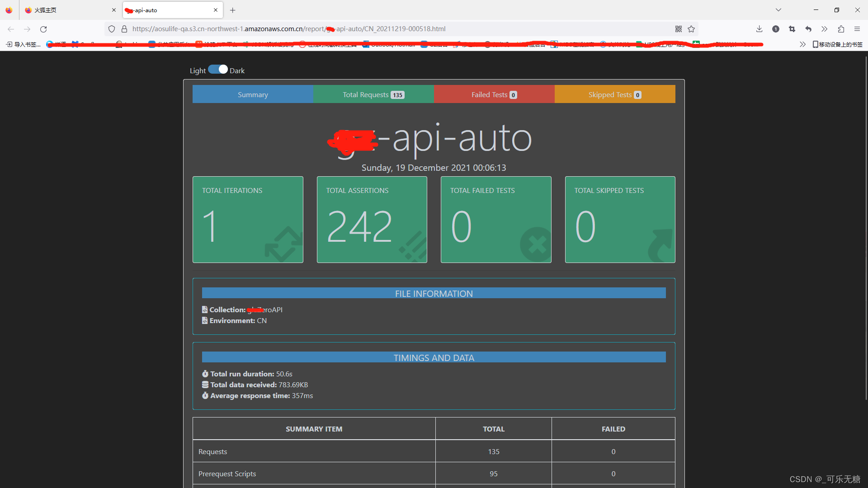The image size is (868, 488).
Task: Click the 357ms average response value
Action: tap(302, 395)
